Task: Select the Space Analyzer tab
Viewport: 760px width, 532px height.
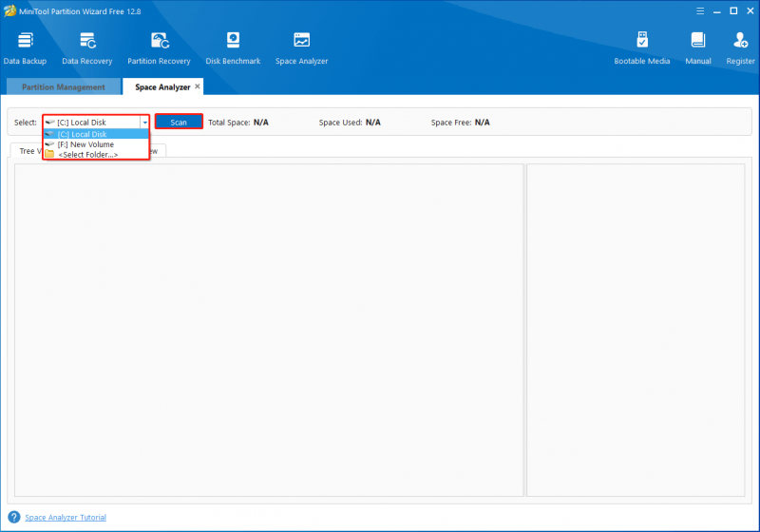Action: tap(162, 87)
